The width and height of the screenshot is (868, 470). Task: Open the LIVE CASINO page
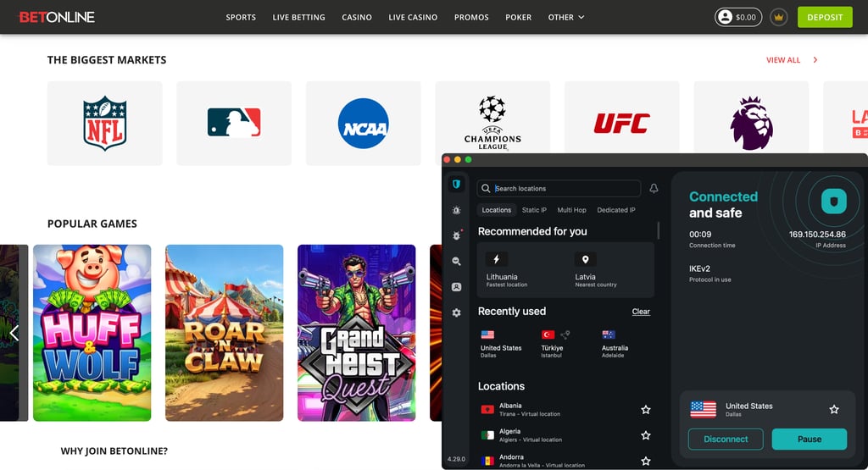coord(413,17)
